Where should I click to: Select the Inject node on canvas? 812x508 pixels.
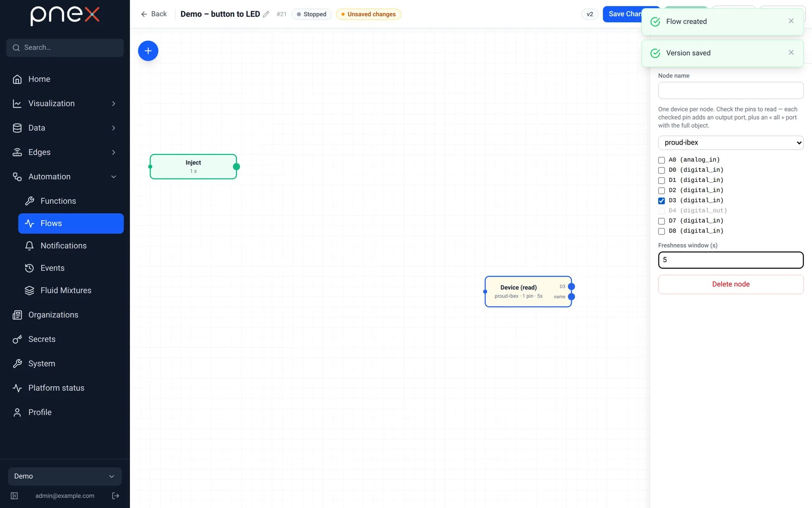click(x=193, y=167)
